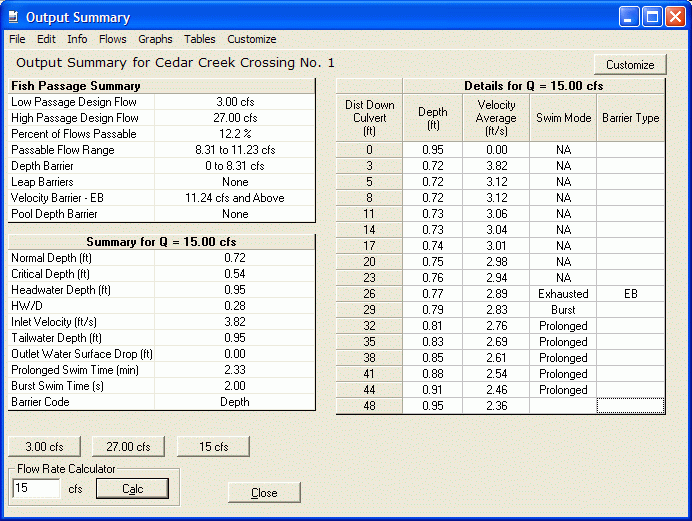Select the focused empty Barrier Type cell in row 48
This screenshot has width=692, height=521.
[630, 406]
